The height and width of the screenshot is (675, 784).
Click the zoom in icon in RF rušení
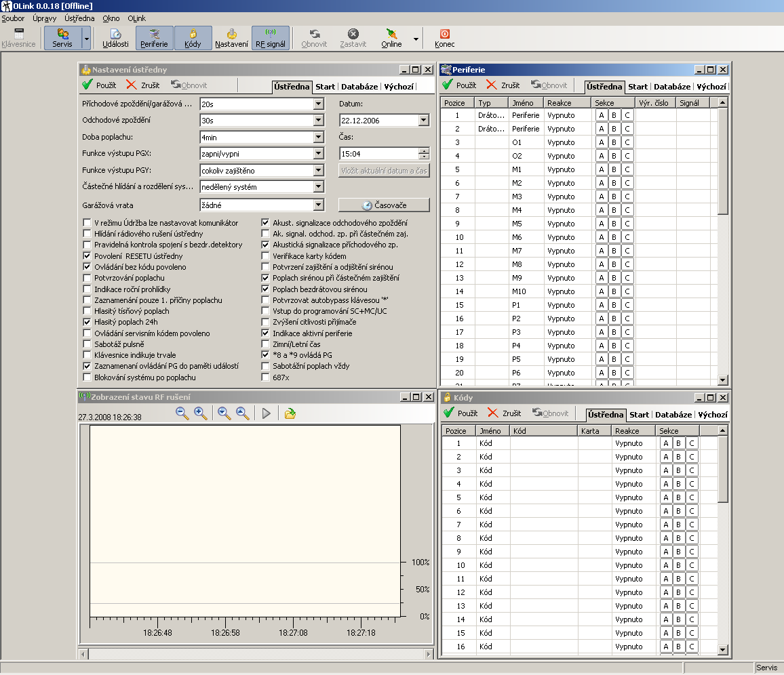tap(201, 413)
